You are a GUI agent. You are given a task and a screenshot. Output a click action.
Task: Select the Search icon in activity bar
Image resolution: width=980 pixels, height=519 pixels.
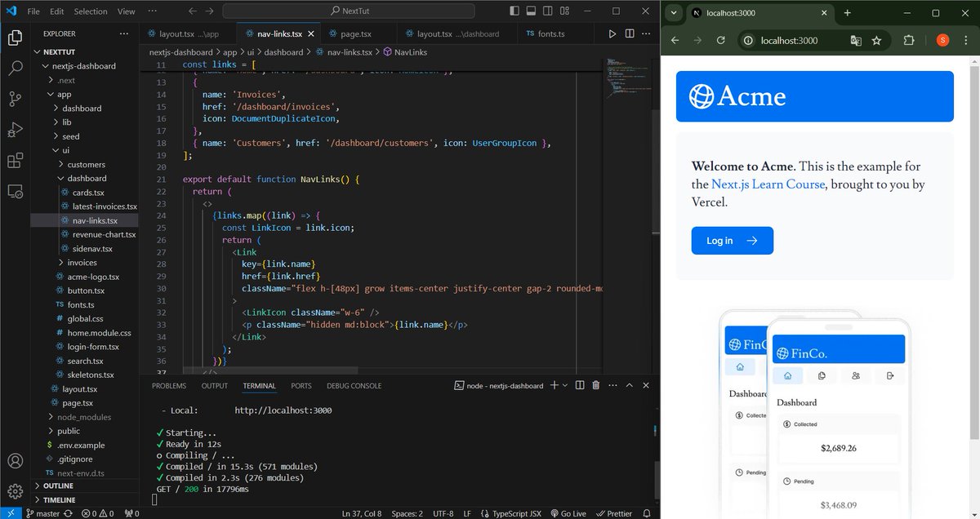tap(16, 68)
